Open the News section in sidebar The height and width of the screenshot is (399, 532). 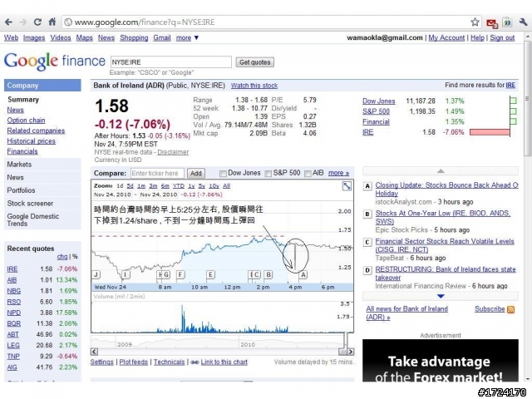pos(42,177)
